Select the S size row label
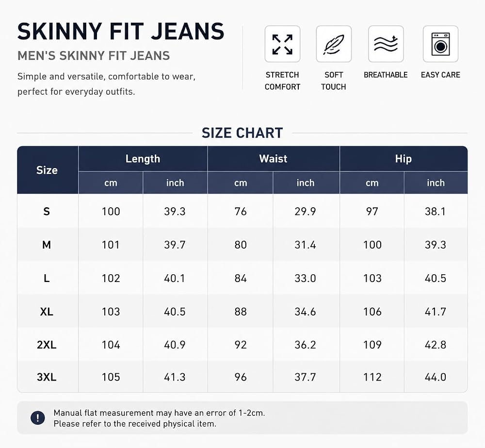This screenshot has height=448, width=485. point(47,212)
